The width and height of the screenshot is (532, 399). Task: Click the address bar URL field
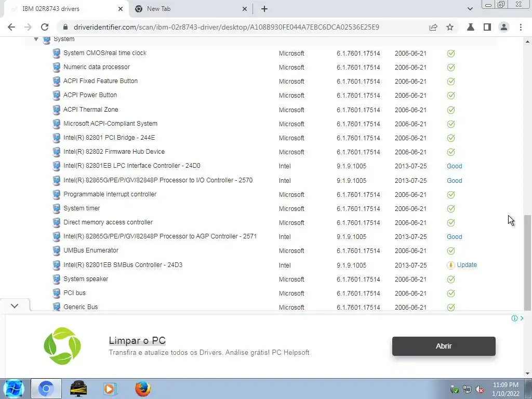tap(227, 27)
